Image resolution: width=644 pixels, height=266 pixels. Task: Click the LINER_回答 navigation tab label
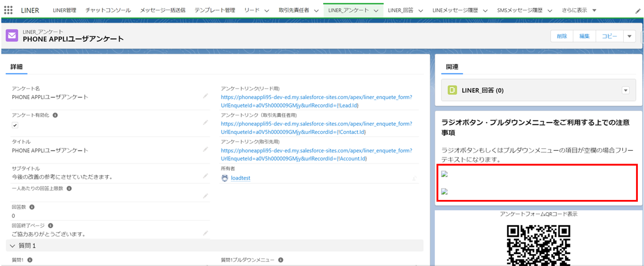[400, 10]
